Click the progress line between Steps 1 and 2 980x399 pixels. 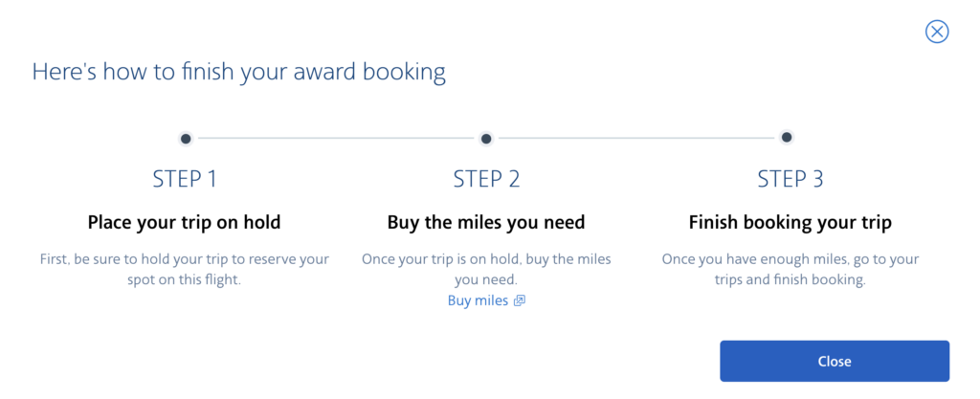(x=336, y=139)
